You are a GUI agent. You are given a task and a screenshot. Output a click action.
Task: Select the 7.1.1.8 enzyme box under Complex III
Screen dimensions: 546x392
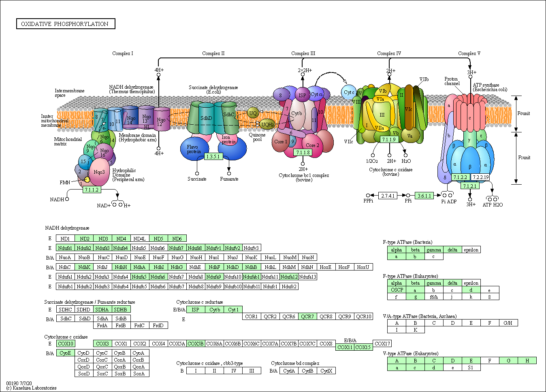(x=303, y=152)
